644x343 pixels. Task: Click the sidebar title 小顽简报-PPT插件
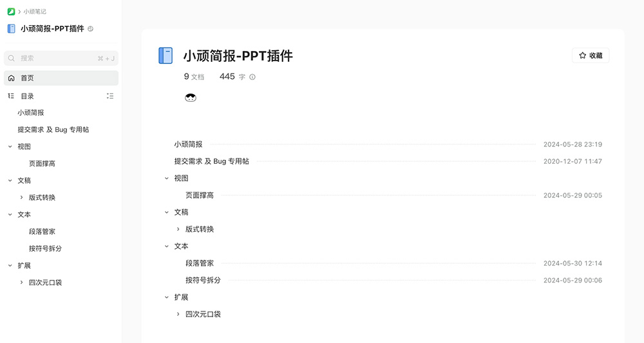(52, 28)
